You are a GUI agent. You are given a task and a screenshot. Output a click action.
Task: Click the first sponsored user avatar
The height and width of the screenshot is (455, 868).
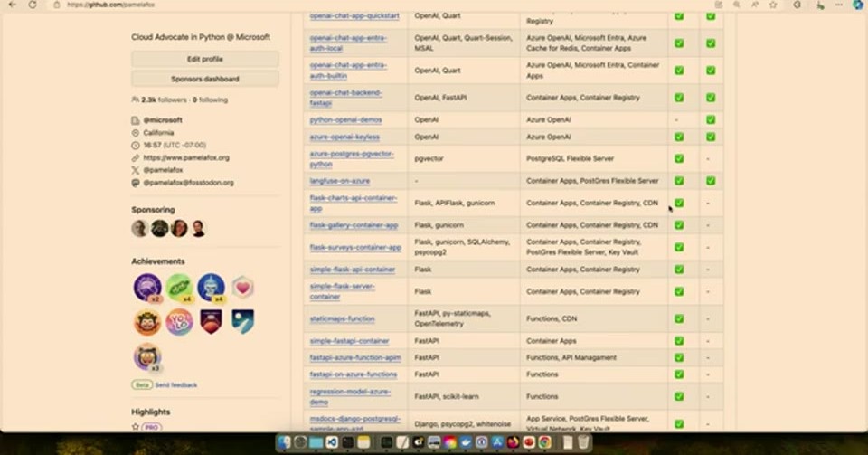click(139, 228)
